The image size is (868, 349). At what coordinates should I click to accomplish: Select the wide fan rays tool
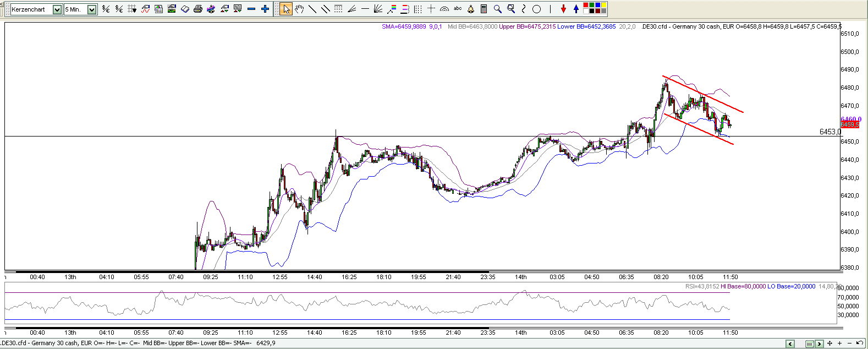point(378,9)
